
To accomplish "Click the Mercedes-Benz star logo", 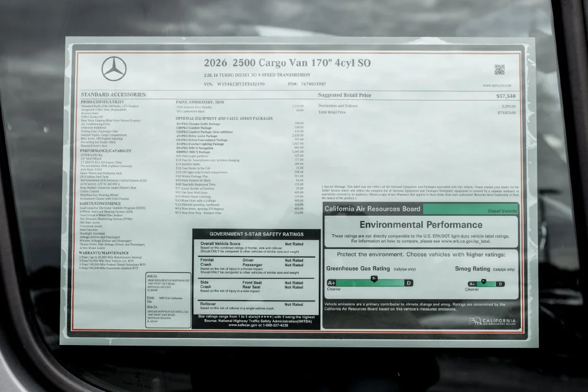I will coord(114,68).
